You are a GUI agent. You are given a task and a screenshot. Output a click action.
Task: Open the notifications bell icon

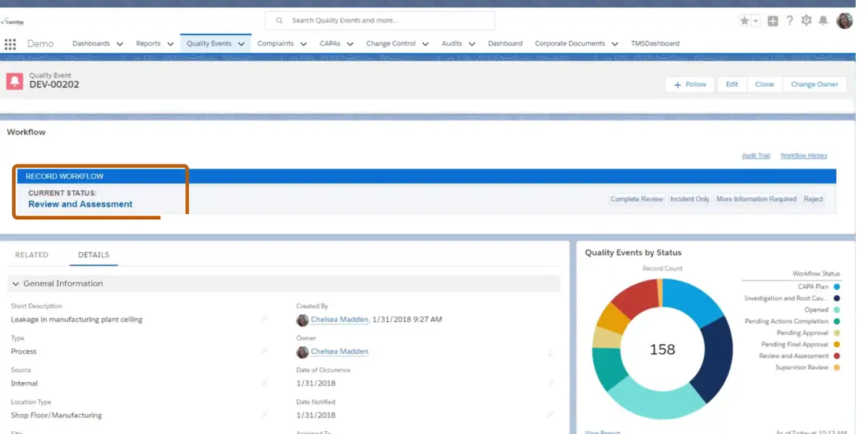click(x=823, y=21)
